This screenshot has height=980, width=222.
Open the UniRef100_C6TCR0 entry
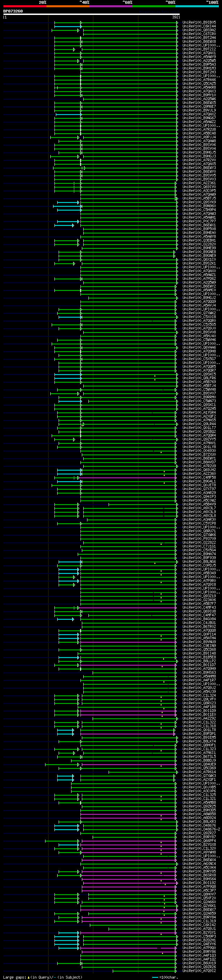[x=199, y=34]
